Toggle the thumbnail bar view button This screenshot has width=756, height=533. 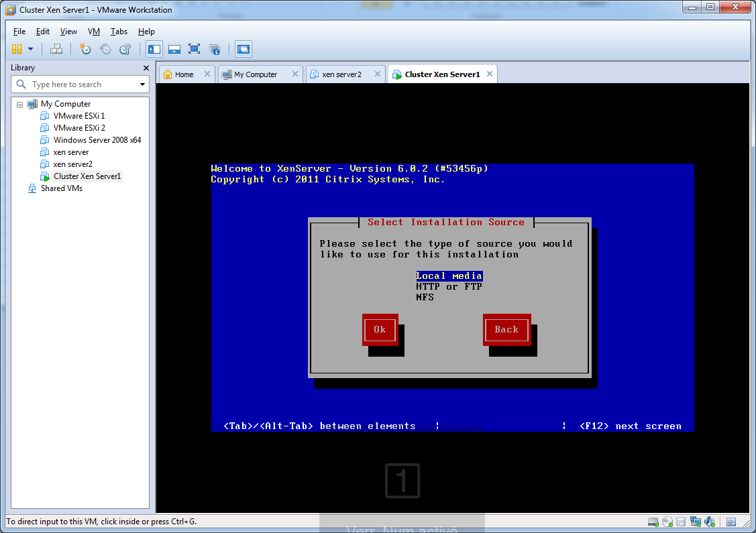point(174,49)
